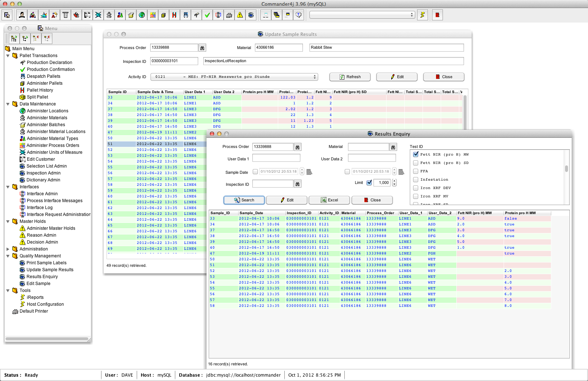Click the printer icon in main toolbar

tap(229, 15)
